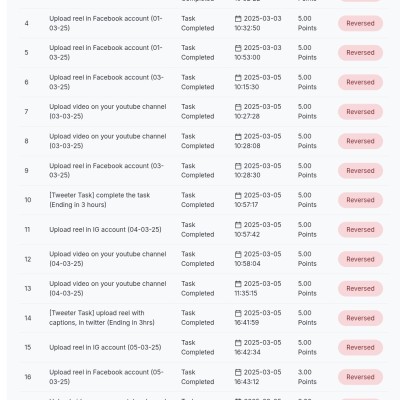Viewport: 400px width, 400px height.
Task: Open the Tweeter Task ending in 3 hours
Action: coord(100,200)
